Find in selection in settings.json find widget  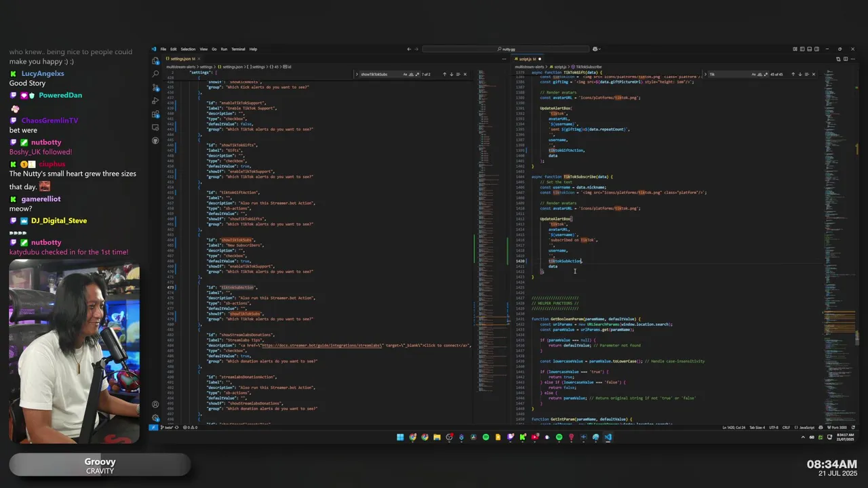click(458, 75)
